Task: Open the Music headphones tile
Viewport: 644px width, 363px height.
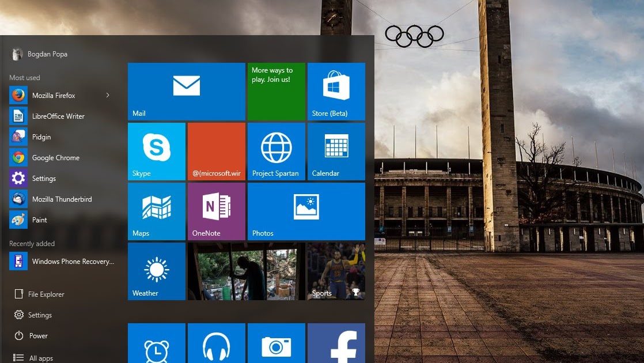Action: point(217,343)
